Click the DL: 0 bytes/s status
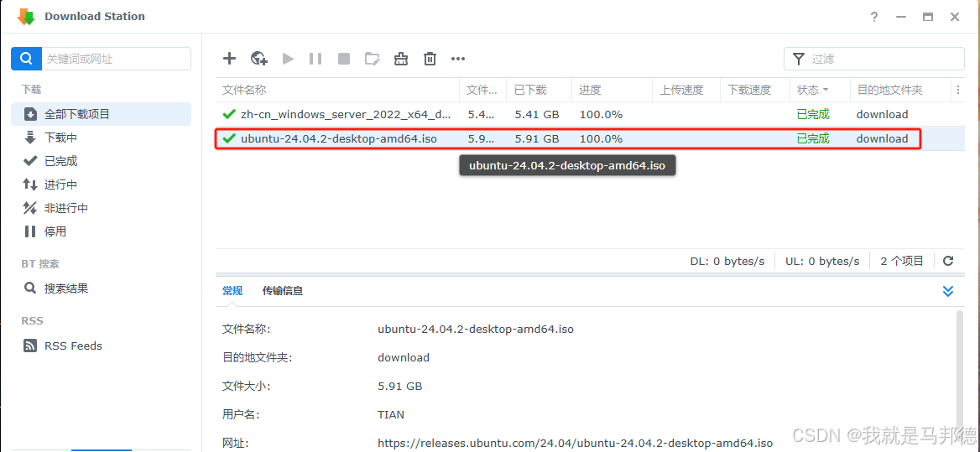980x452 pixels. [727, 261]
